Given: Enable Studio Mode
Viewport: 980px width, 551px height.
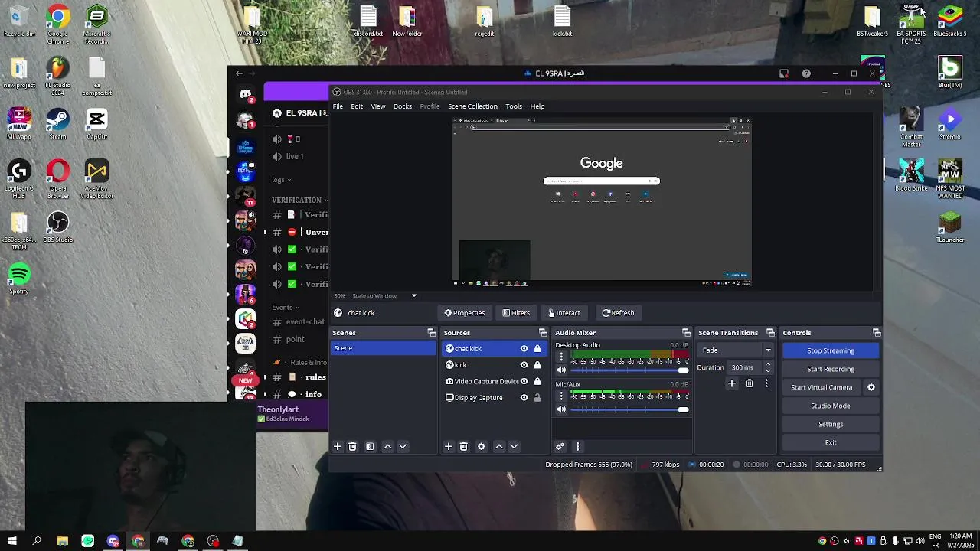Looking at the screenshot, I should (831, 406).
